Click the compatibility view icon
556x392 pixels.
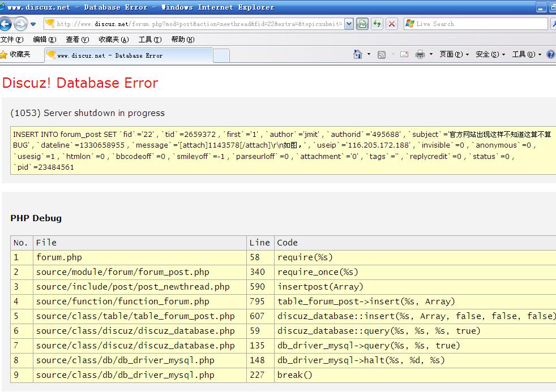click(362, 24)
